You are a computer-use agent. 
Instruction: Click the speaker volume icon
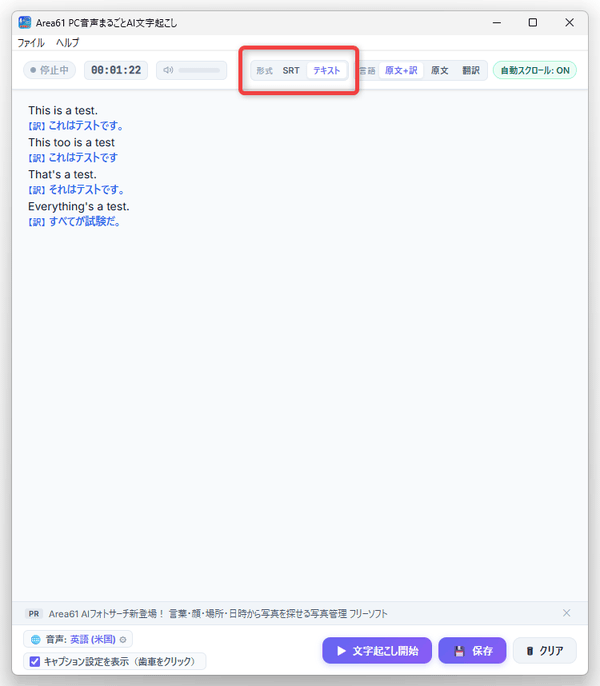click(168, 70)
